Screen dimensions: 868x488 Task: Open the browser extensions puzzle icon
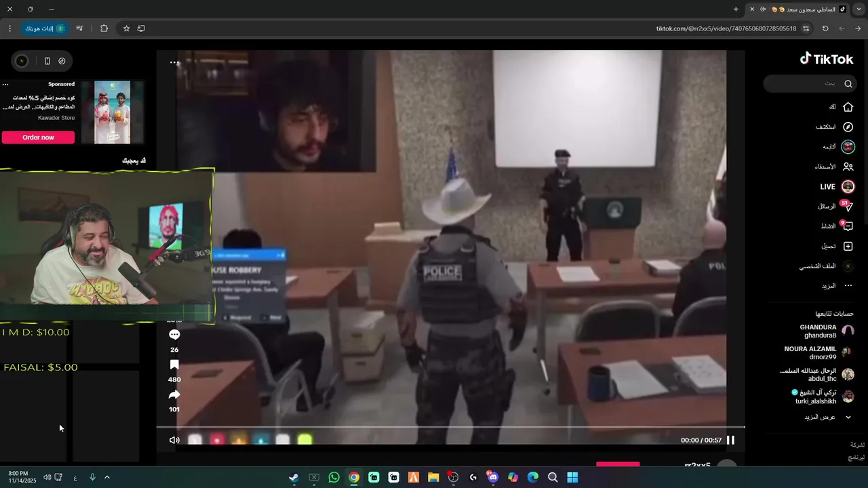[104, 28]
